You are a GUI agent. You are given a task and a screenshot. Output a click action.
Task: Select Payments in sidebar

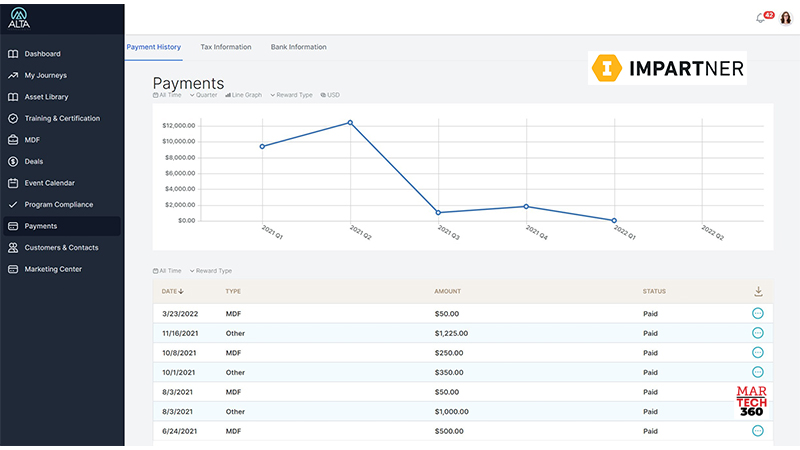62,226
